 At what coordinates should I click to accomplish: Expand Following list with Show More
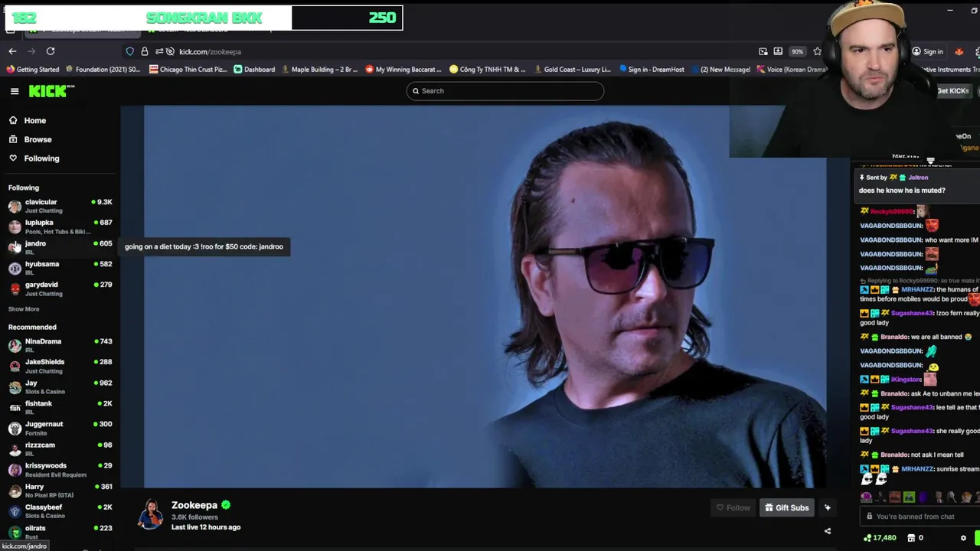pyautogui.click(x=24, y=309)
